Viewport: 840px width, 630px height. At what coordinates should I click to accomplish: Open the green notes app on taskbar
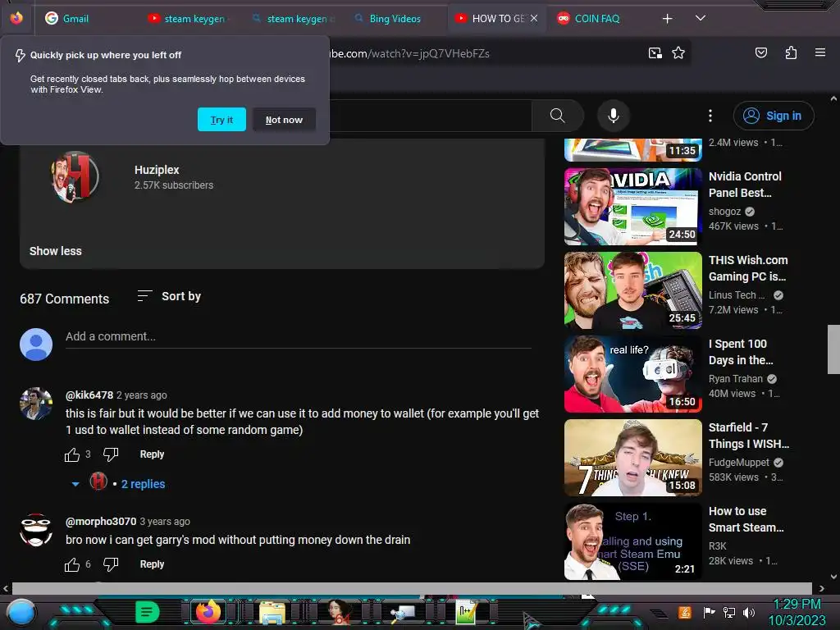147,612
